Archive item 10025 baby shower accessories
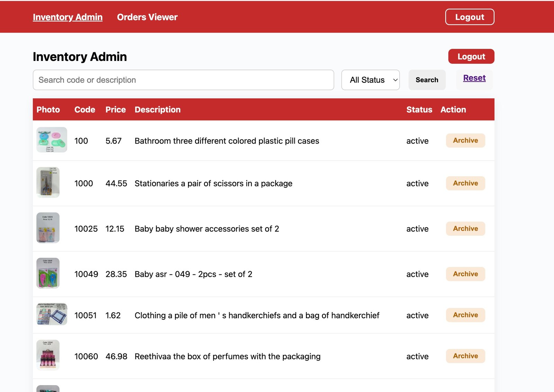This screenshot has width=554, height=392. (465, 228)
